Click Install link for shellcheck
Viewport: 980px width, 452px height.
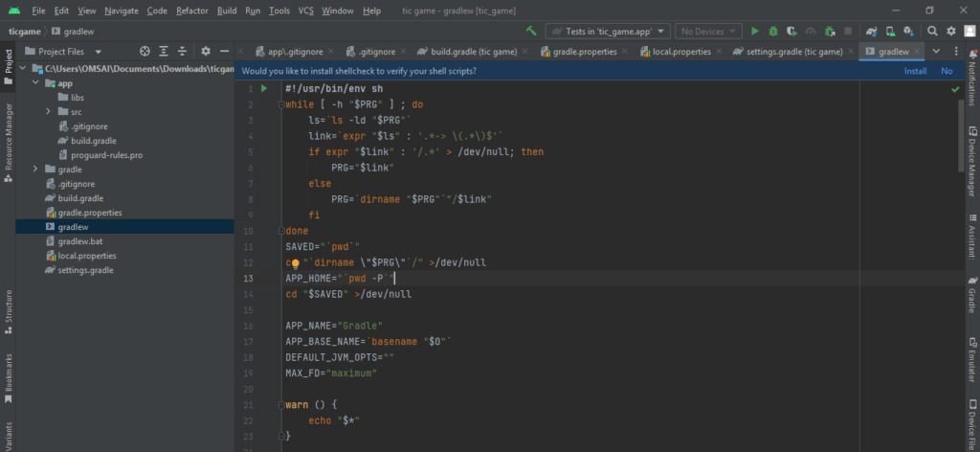(x=915, y=71)
